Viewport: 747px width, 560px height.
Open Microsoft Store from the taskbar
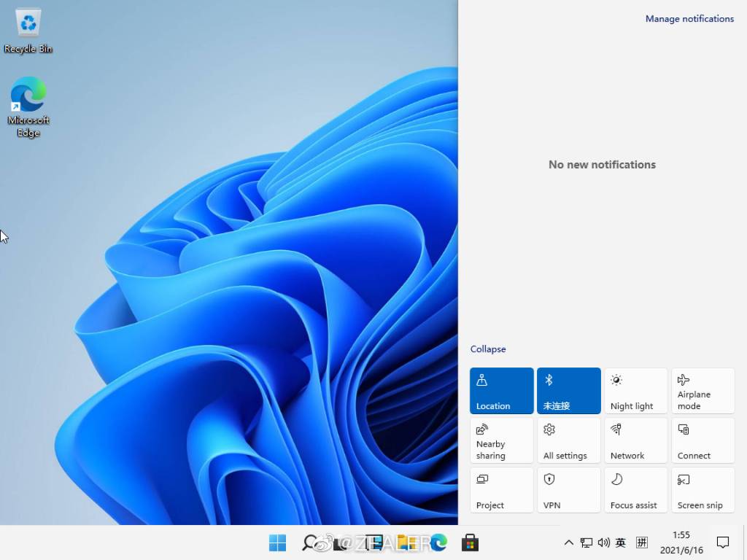(x=470, y=542)
